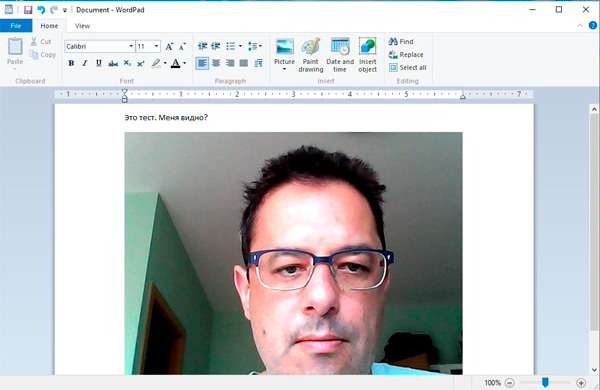Screen dimensions: 600x390
Task: Insert Date and time
Action: point(340,55)
